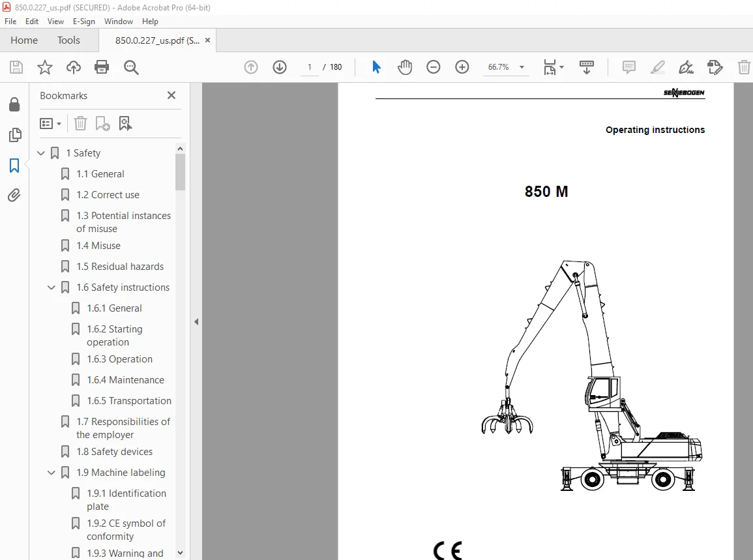The image size is (753, 560).
Task: Activate the Hand pan tool
Action: tap(405, 67)
